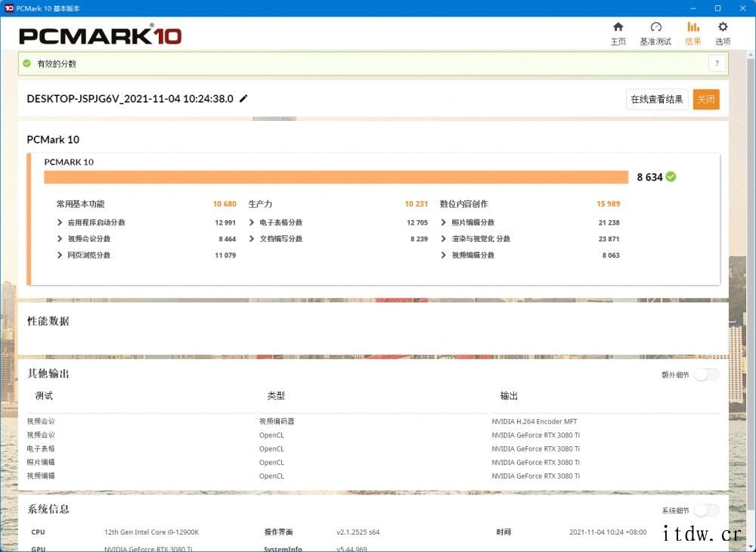Viewport: 756px width, 552px height.
Task: Click the 系统信息 section heading
Action: (x=48, y=509)
